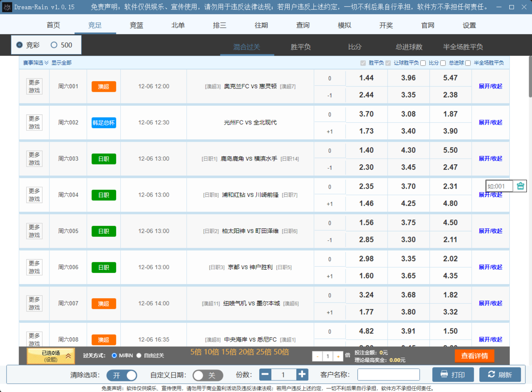Open the 竞篮 menu tab

pyautogui.click(x=136, y=25)
